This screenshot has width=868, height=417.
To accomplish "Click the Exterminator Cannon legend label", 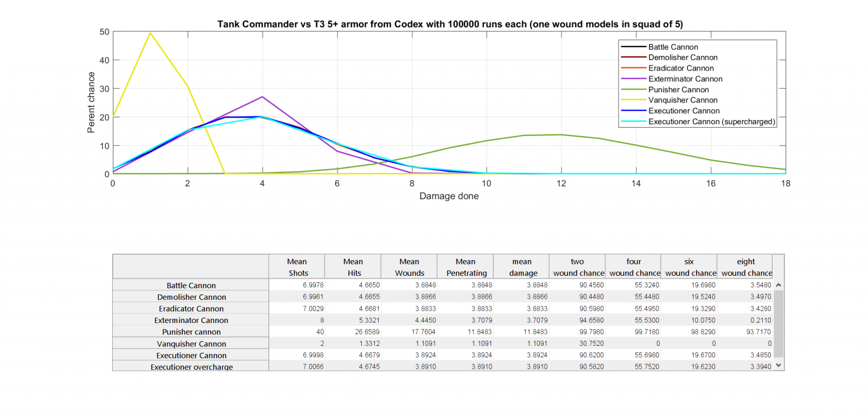I will 685,79.
